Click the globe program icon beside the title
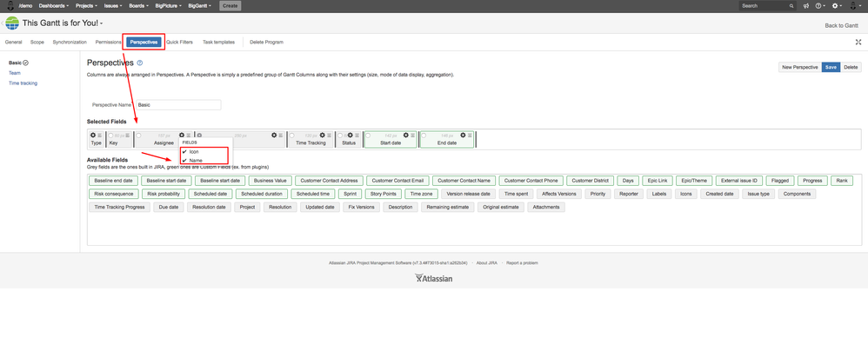 coord(12,23)
